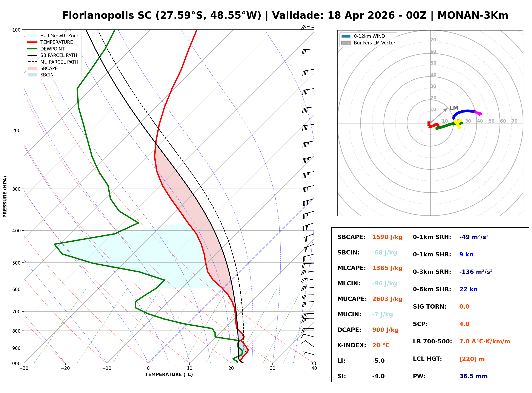Click the TEMPERATURE (°C) axis label
Screen dimensions: 532x393
click(169, 375)
